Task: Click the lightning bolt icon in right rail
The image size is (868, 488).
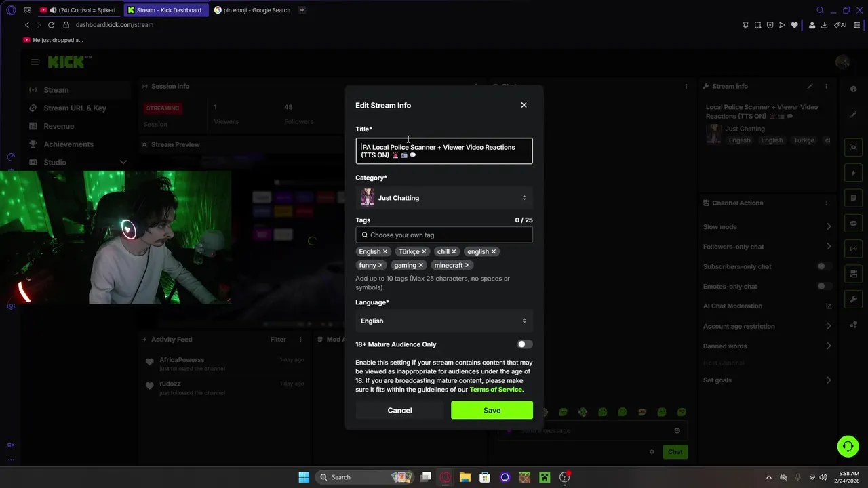Action: click(x=854, y=173)
